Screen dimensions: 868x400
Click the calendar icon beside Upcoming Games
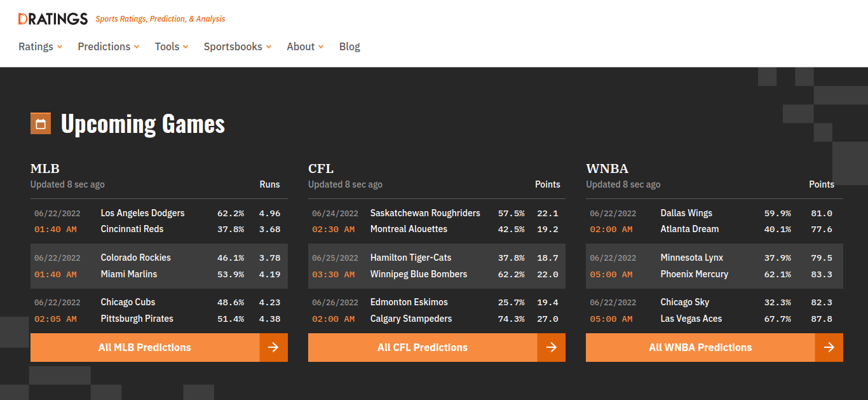[x=41, y=124]
